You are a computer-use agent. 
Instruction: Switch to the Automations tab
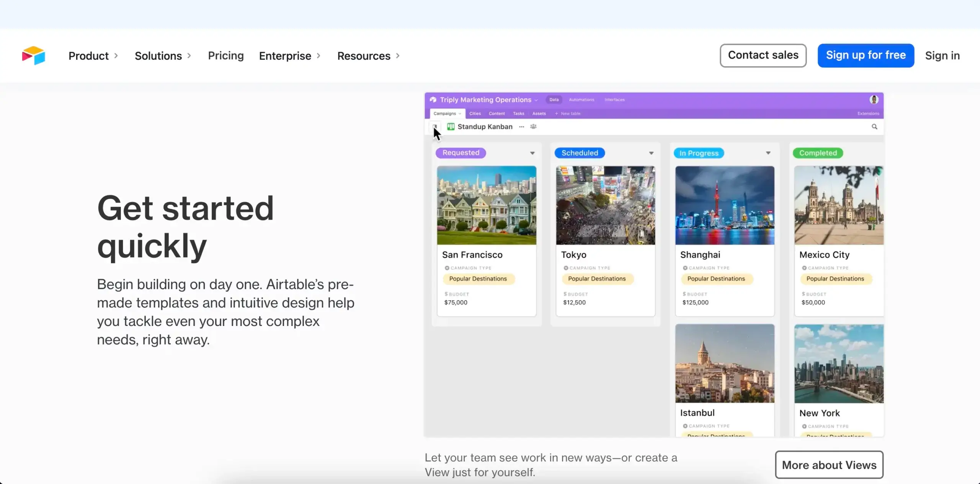coord(581,99)
